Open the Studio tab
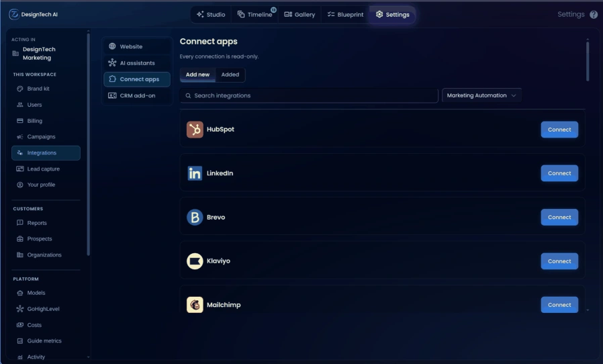Screen dimensions: 603x364 (x=211, y=15)
